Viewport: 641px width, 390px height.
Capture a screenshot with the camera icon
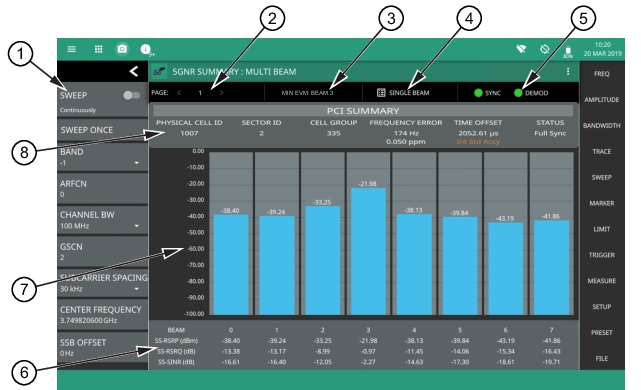[122, 49]
